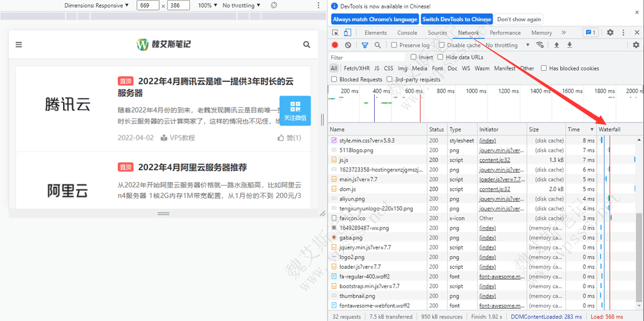Open device toolbar No throttling dropdown

pos(241,5)
